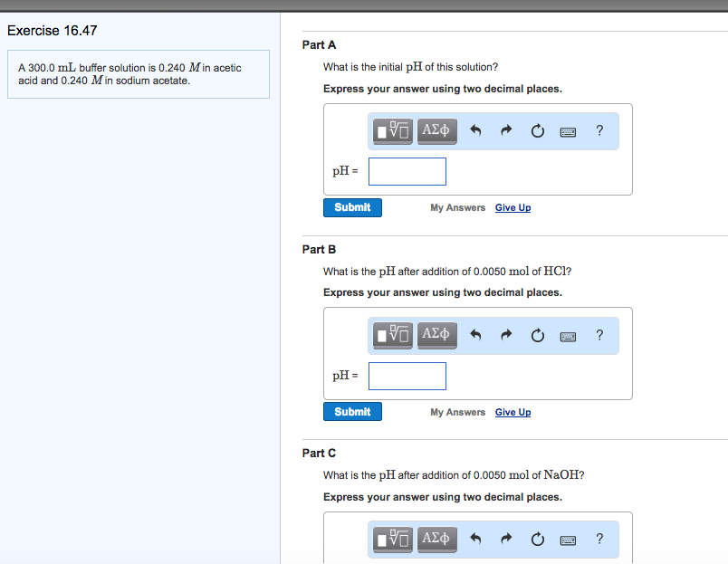Show keyboard shortcuts in Part B

tap(569, 335)
